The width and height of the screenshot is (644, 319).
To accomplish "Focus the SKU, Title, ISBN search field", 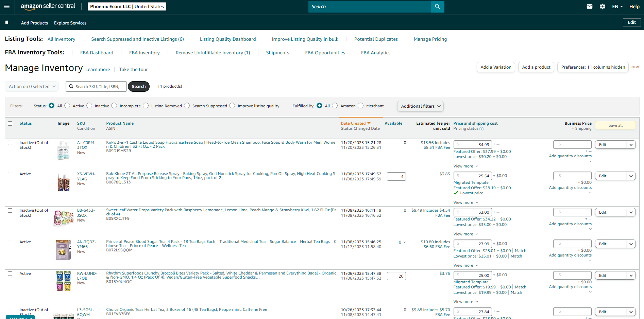I will tap(96, 87).
